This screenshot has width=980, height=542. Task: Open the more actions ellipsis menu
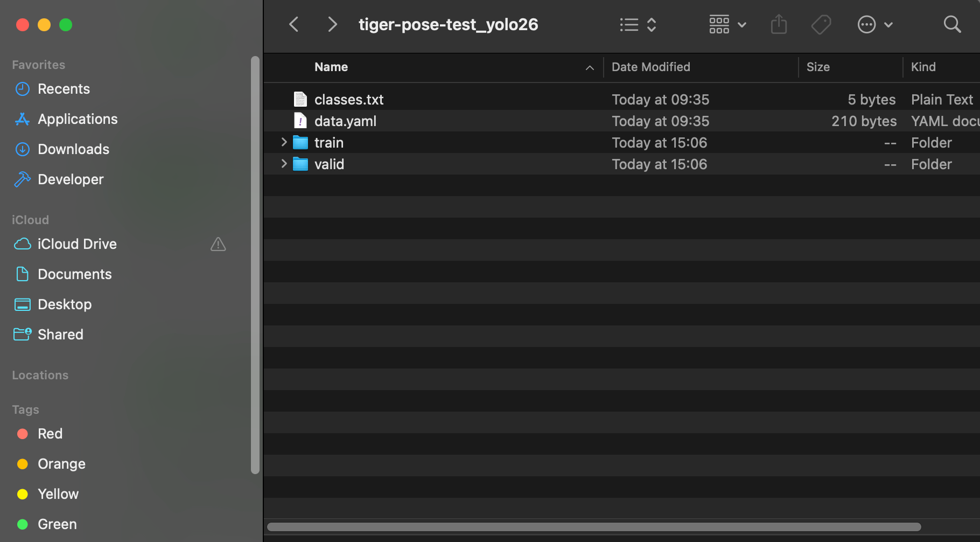[874, 25]
